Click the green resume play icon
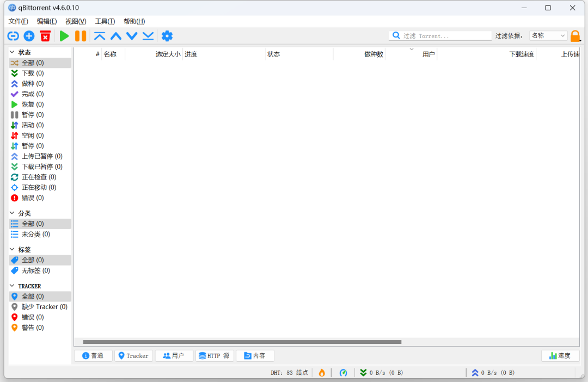The image size is (588, 382). [x=64, y=36]
